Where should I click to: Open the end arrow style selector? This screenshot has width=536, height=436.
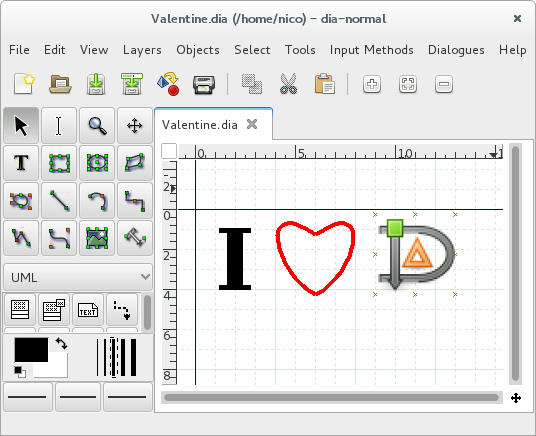(128, 397)
